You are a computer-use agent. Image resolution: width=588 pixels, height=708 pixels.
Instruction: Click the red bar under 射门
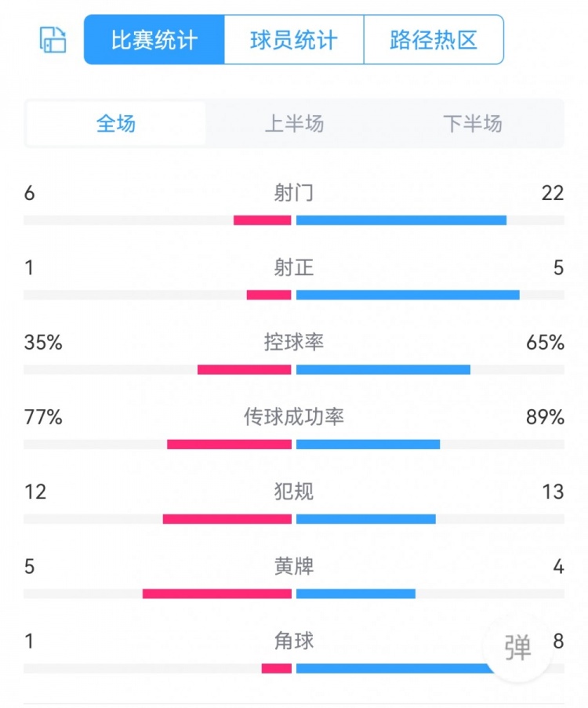click(x=263, y=220)
